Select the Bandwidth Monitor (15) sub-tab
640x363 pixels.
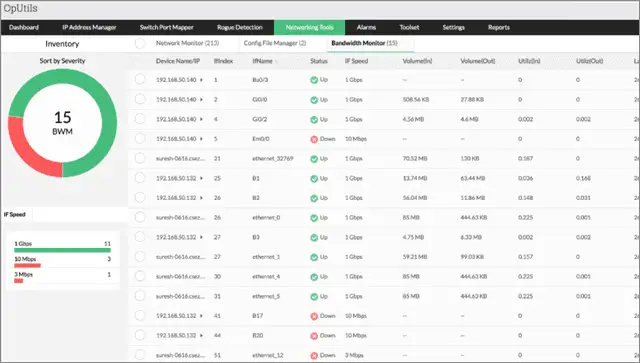(x=364, y=43)
